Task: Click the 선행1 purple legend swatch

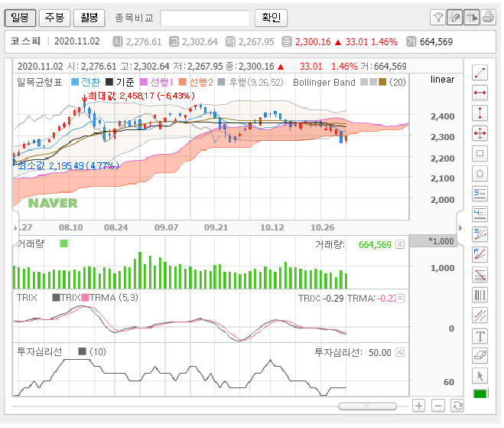Action: click(x=143, y=82)
